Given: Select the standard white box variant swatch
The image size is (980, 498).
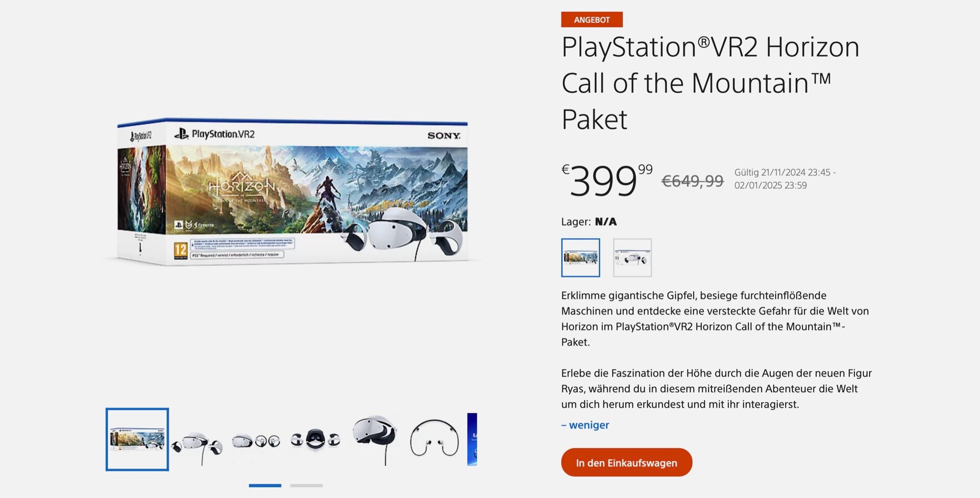Looking at the screenshot, I should [x=632, y=258].
